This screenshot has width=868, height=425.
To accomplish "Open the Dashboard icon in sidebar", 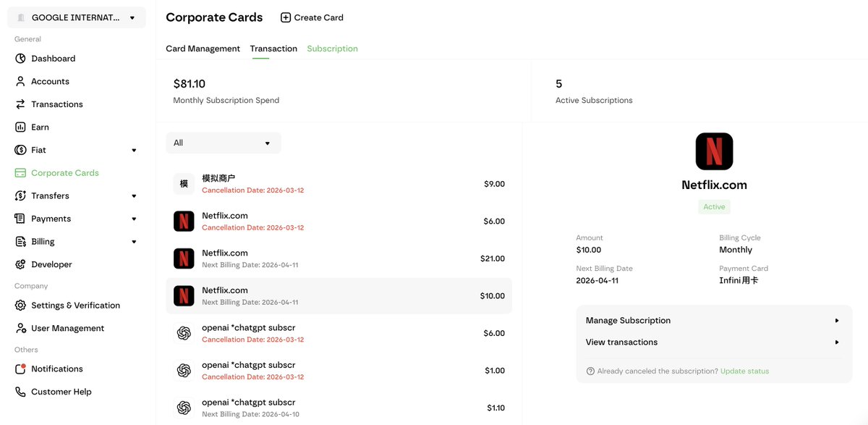I will pyautogui.click(x=20, y=59).
